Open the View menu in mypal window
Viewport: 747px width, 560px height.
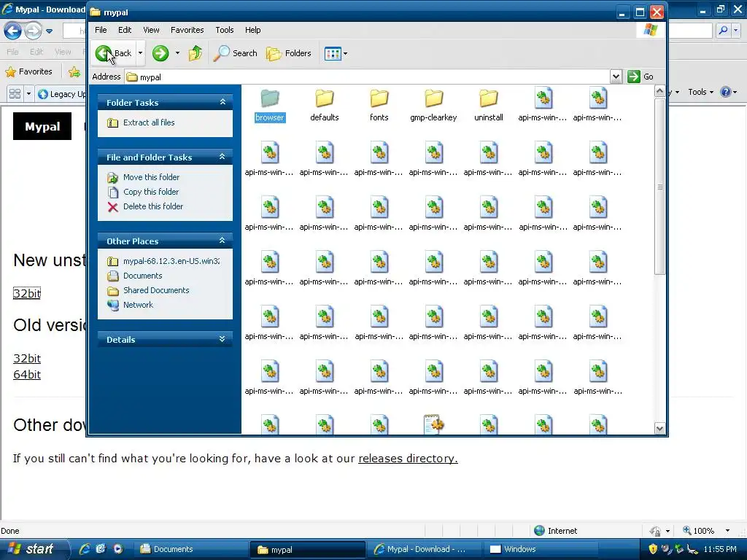(x=151, y=30)
